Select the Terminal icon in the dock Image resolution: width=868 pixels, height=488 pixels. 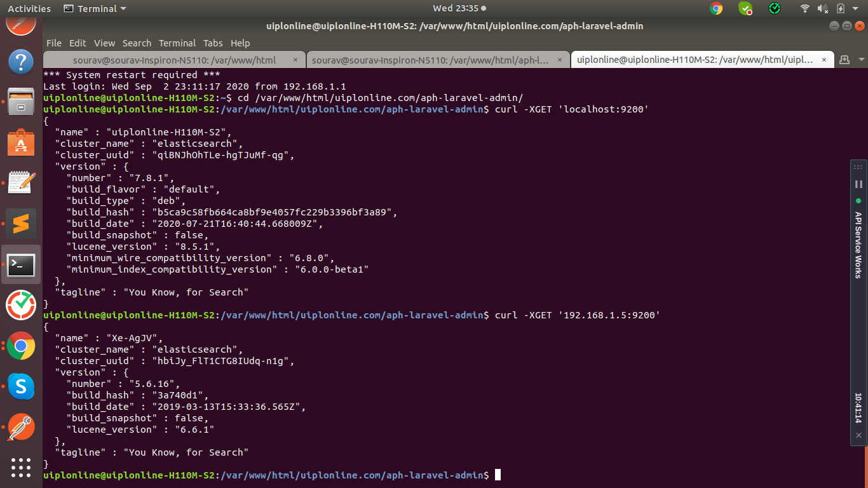(21, 264)
